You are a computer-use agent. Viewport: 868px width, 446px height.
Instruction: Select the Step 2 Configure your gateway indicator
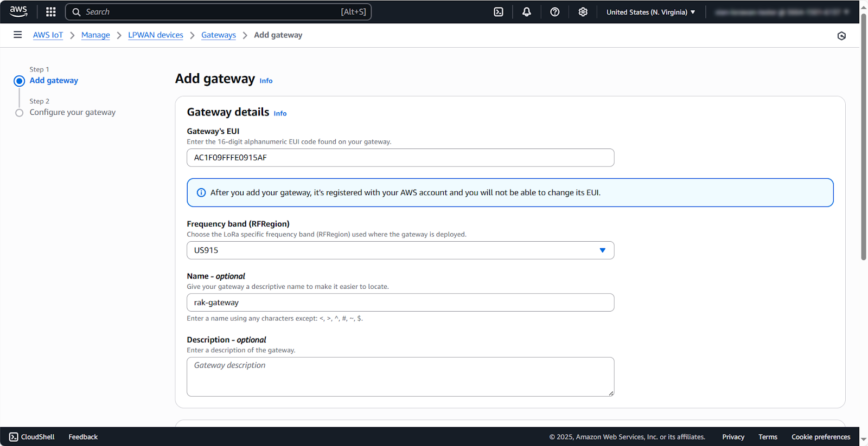pyautogui.click(x=20, y=113)
